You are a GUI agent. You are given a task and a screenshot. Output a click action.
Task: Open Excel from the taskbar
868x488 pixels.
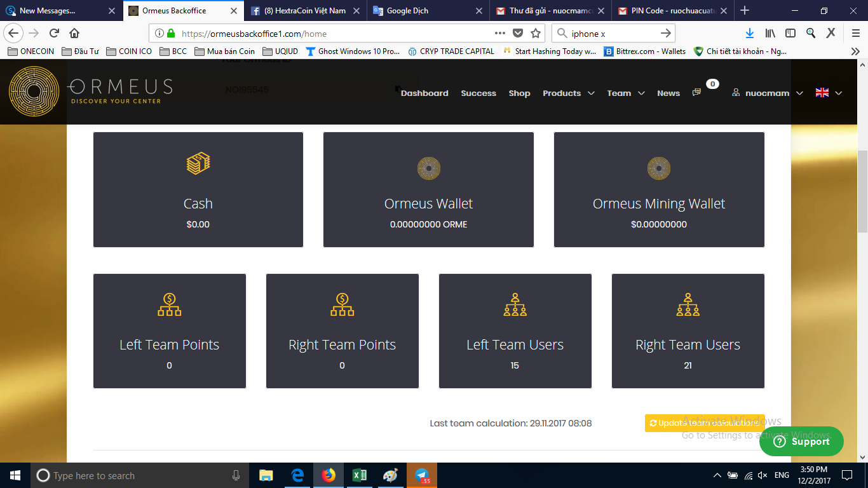point(360,475)
